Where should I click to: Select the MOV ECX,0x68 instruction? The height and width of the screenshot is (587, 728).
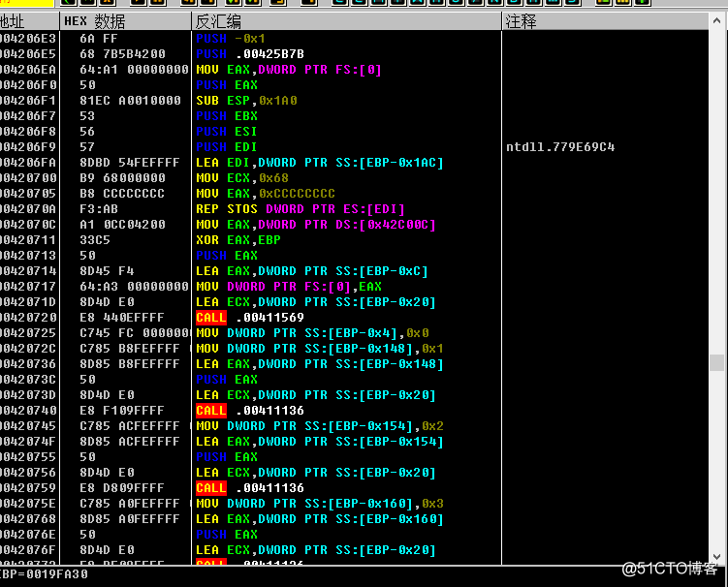coord(242,177)
